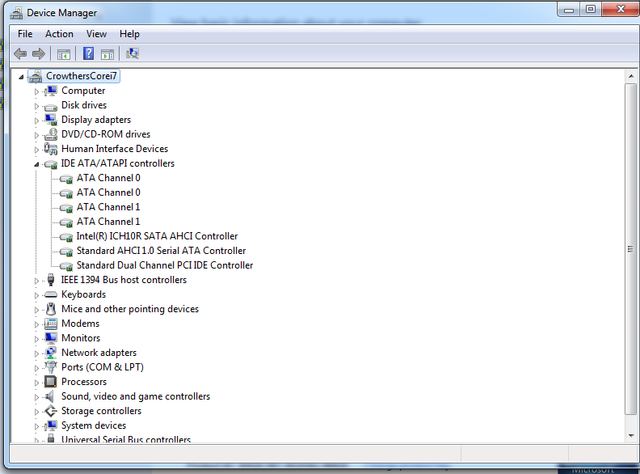Viewport: 640px width, 474px height.
Task: Select the Universal Serial Bus controllers item
Action: 126,439
